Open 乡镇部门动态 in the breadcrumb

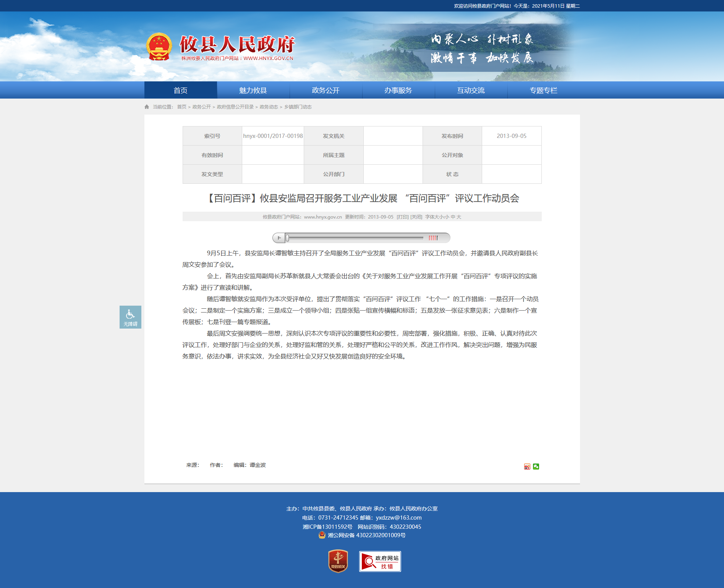298,107
